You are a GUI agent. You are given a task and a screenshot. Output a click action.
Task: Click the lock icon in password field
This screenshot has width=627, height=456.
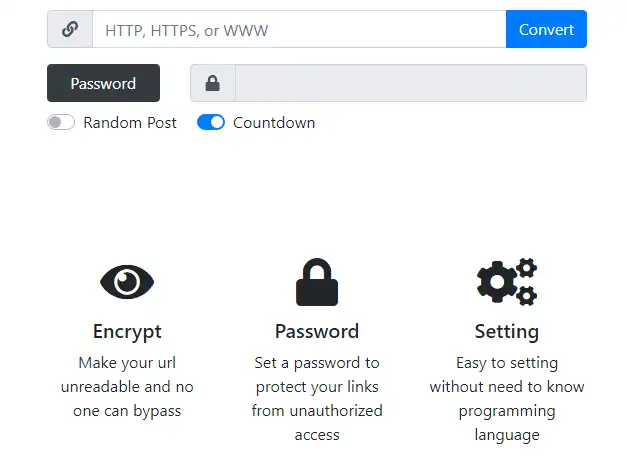click(x=213, y=83)
